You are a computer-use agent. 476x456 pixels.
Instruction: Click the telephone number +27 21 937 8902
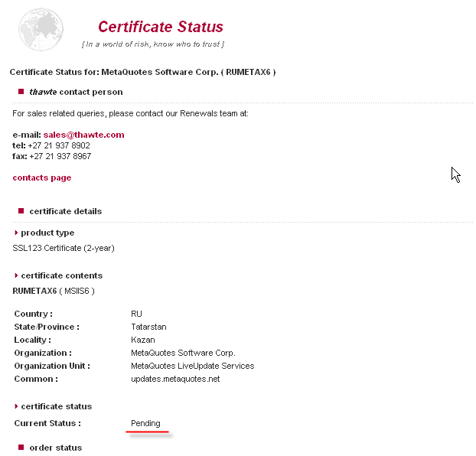click(59, 145)
